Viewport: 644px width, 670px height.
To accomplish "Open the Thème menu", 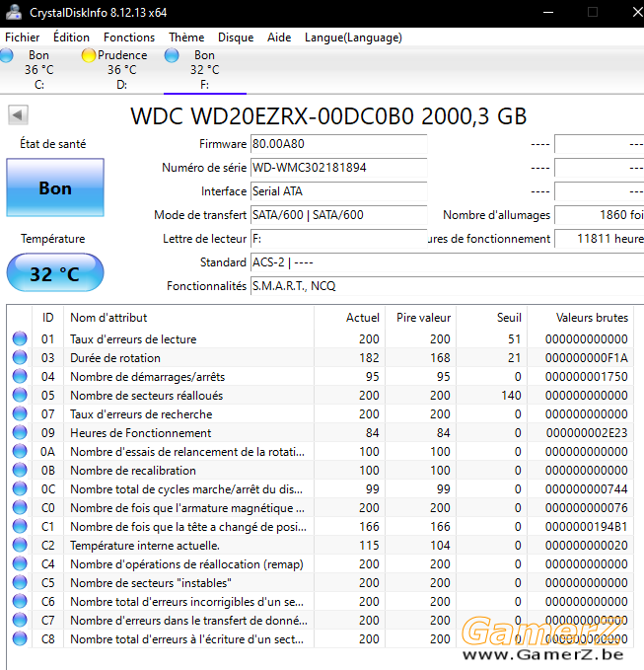I will click(186, 37).
